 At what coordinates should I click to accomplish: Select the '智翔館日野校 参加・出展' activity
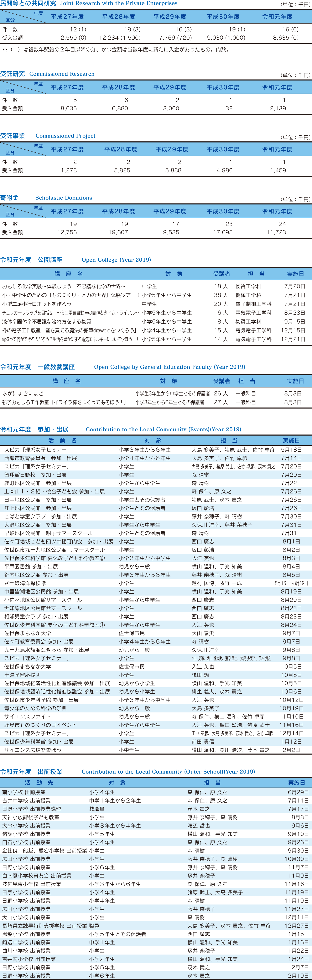(35, 475)
